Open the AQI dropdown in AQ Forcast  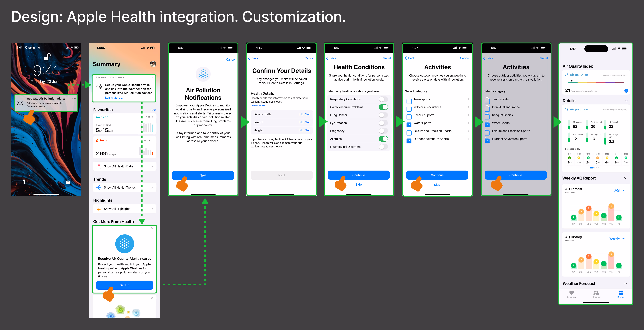coord(620,190)
